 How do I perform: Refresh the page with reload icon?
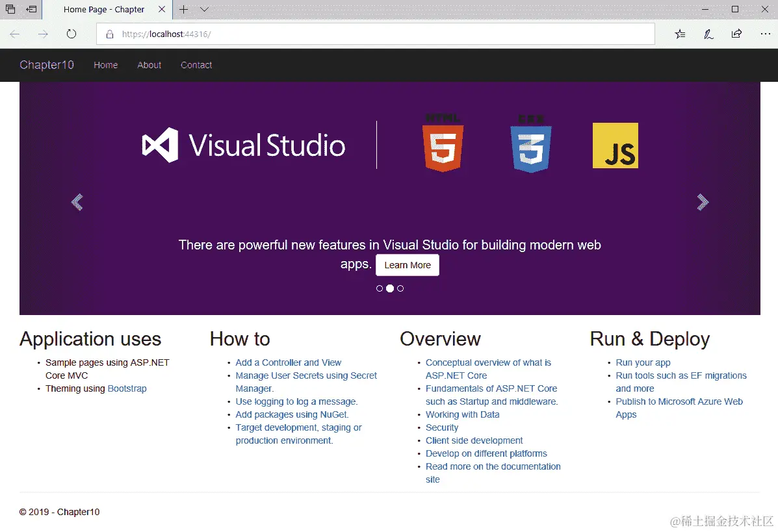coord(71,34)
